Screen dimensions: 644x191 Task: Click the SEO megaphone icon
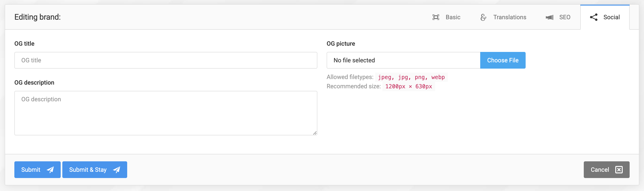(x=549, y=17)
